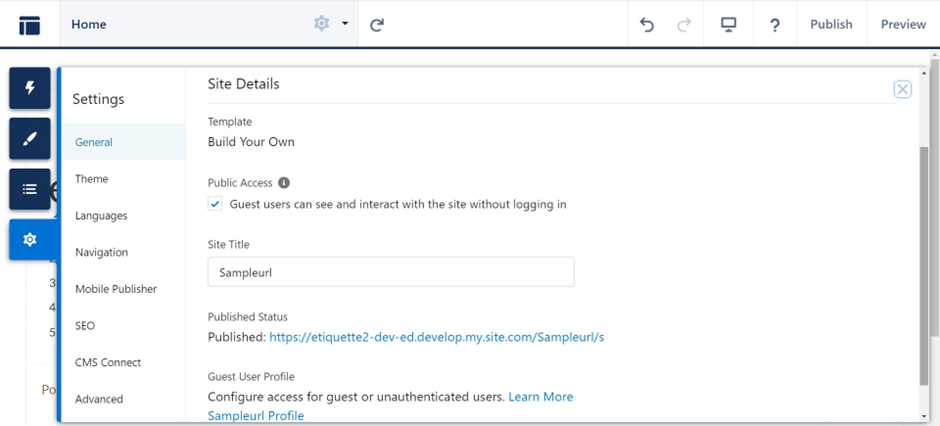Preview the site
The width and height of the screenshot is (940, 426).
point(903,25)
